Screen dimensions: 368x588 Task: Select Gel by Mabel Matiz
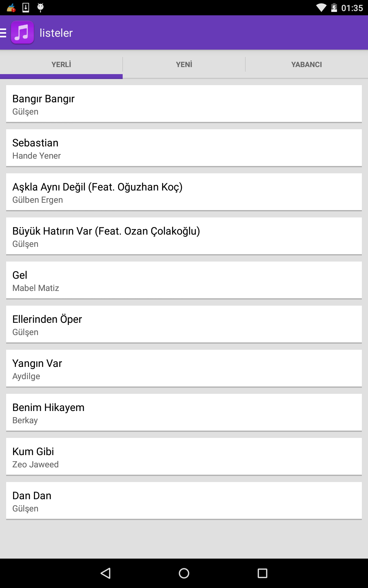click(x=184, y=280)
